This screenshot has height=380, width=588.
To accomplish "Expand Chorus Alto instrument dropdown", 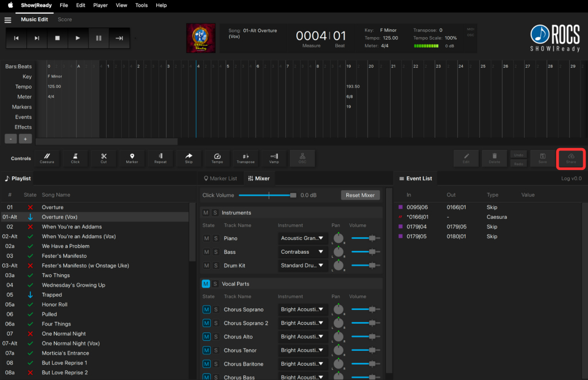I will [x=303, y=337].
